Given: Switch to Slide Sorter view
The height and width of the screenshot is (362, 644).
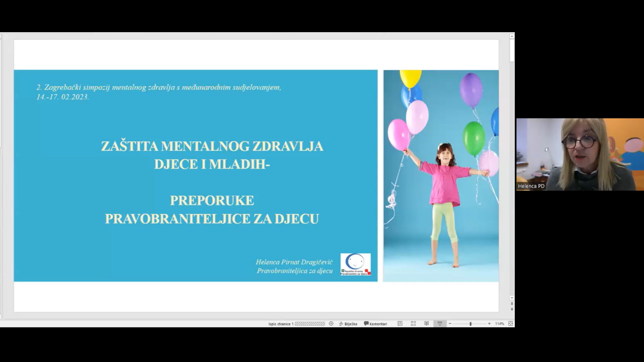Looking at the screenshot, I should tap(413, 323).
